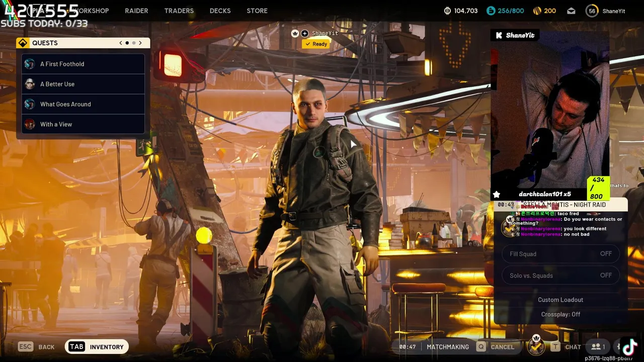Toggle the yellow Ready status
This screenshot has height=362, width=644.
(x=315, y=44)
